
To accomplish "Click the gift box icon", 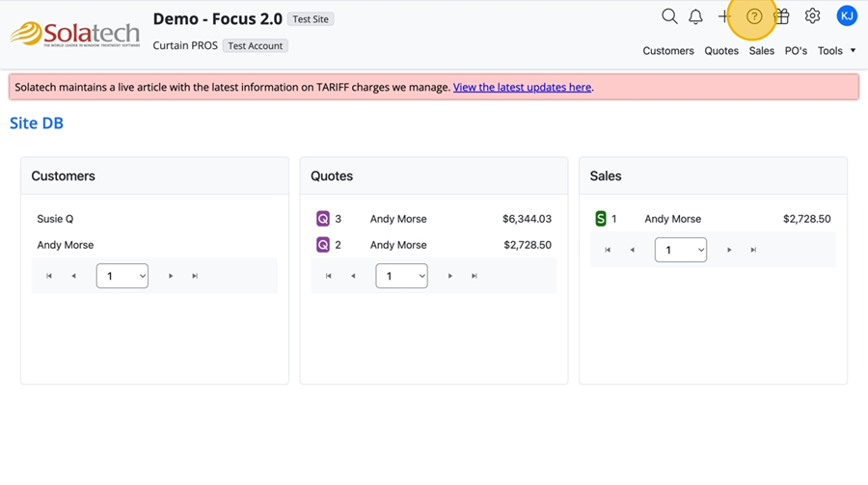I will [782, 16].
